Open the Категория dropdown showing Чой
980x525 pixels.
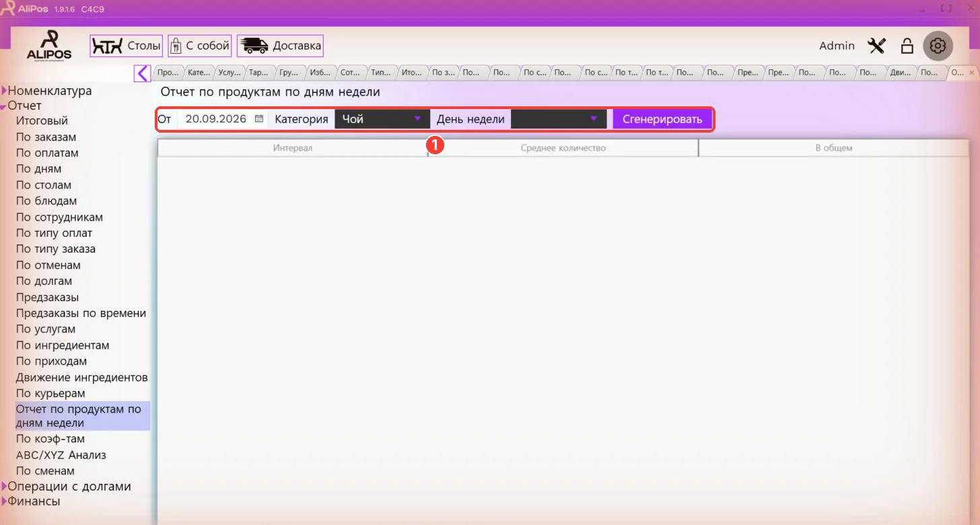[382, 119]
